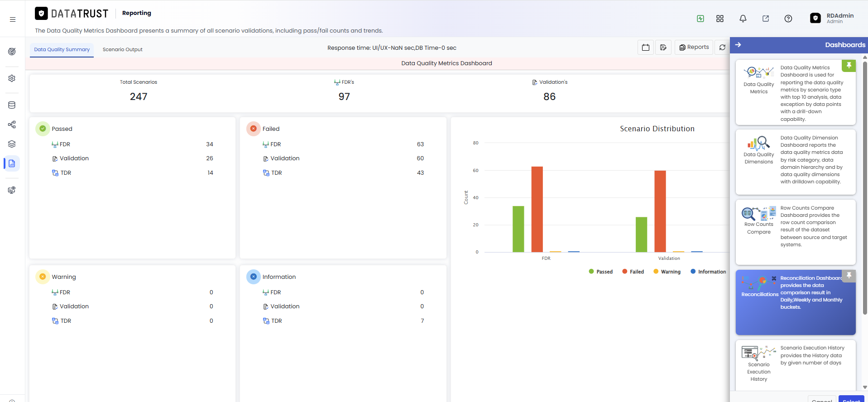Click the Failed red cross icon
The height and width of the screenshot is (402, 868).
254,129
